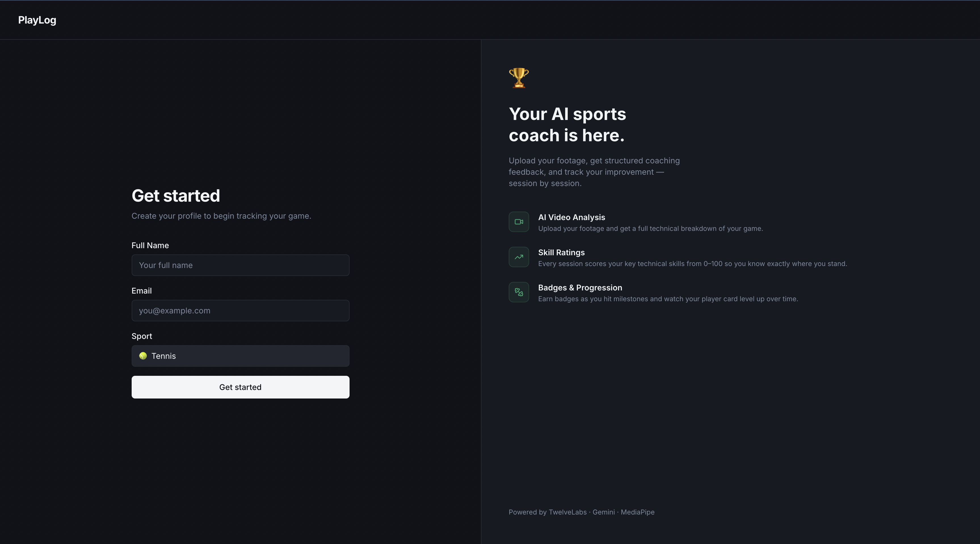980x544 pixels.
Task: Click the "Sport" field label
Action: pyautogui.click(x=142, y=336)
